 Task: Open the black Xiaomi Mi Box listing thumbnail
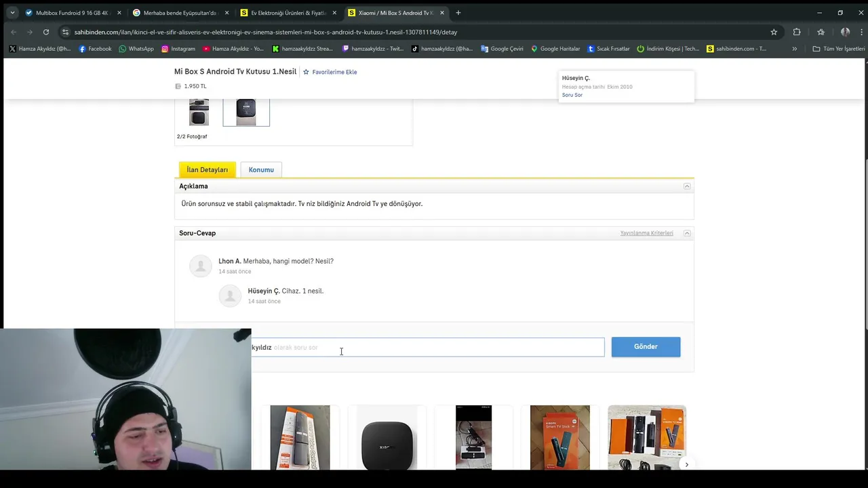[387, 437]
